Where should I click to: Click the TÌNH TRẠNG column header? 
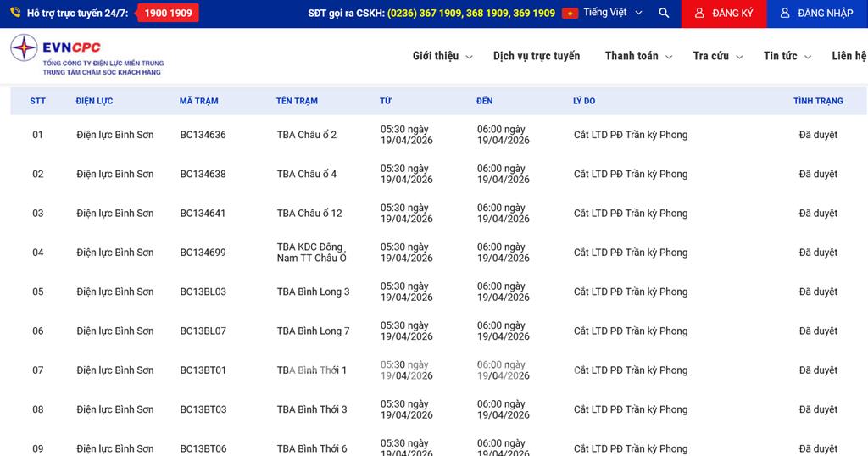[818, 101]
